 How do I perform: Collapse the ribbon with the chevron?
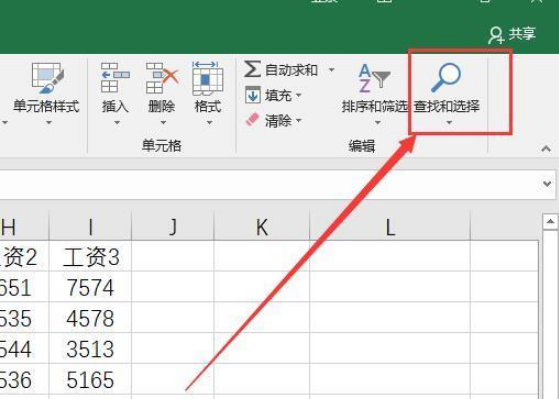(546, 148)
